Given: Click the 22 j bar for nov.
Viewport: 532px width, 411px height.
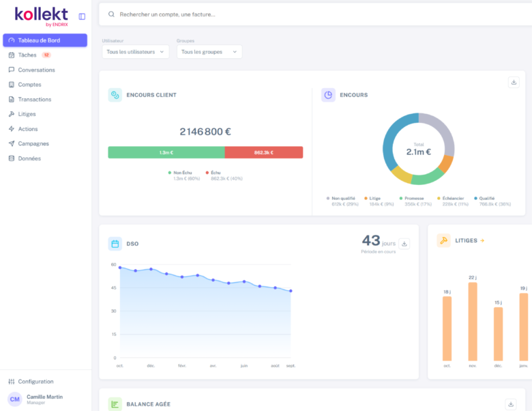Looking at the screenshot, I should coord(473,322).
